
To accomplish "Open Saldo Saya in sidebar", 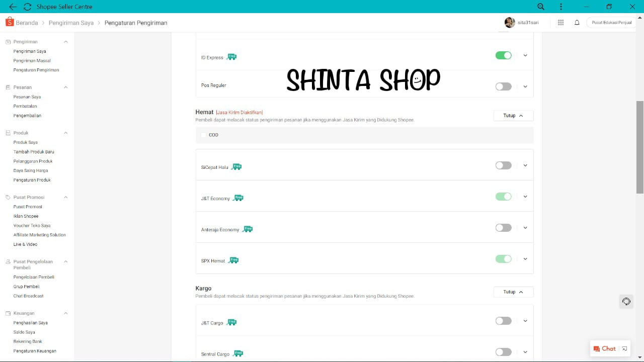I will [24, 332].
